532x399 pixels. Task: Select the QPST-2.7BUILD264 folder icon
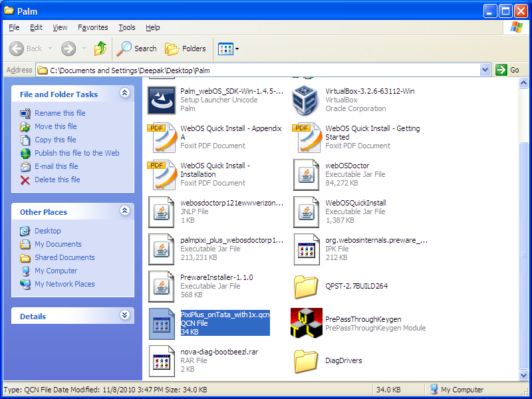click(306, 287)
